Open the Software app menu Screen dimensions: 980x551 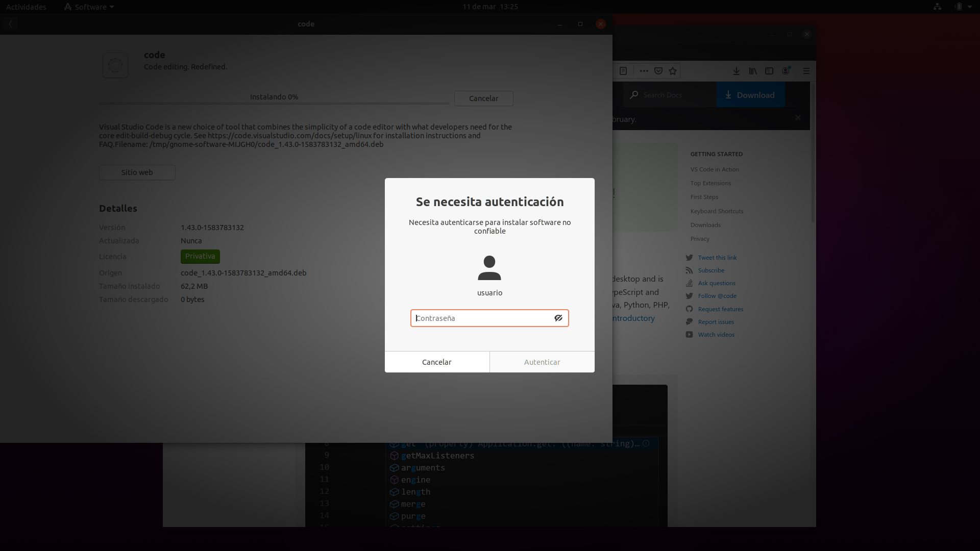(x=89, y=7)
